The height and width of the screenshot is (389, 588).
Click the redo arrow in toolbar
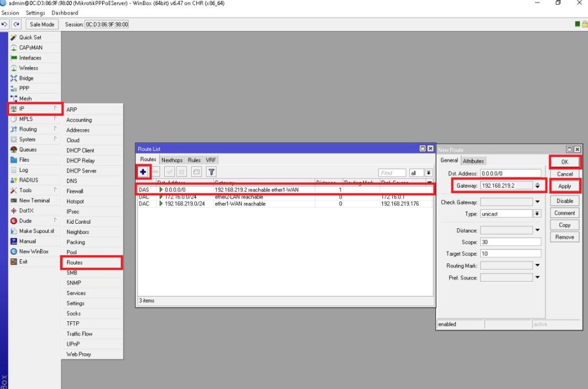16,24
